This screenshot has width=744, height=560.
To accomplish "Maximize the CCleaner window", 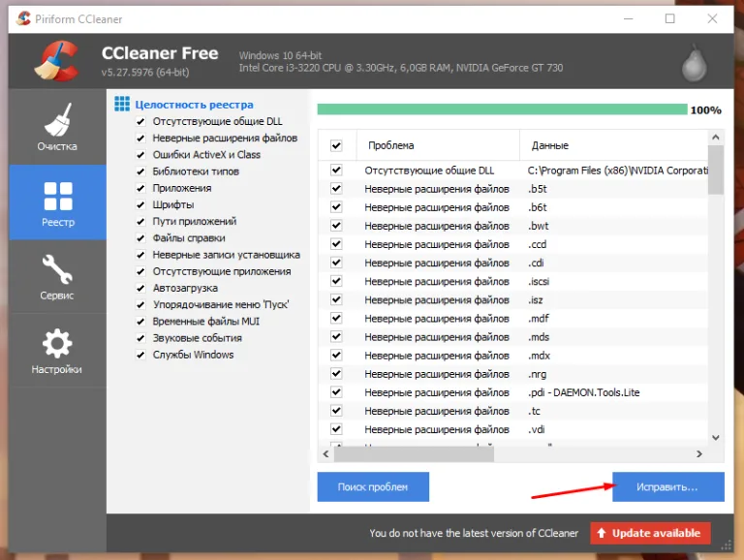I will [x=669, y=18].
